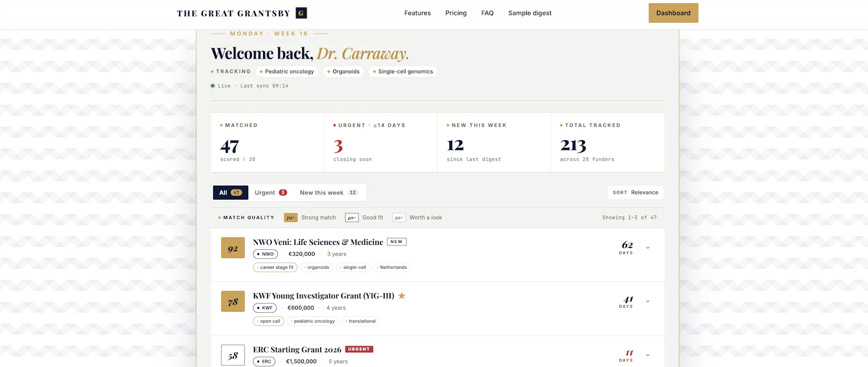The height and width of the screenshot is (367, 868).
Task: Click the Urgent 3 closing soon stat card
Action: coord(381,142)
